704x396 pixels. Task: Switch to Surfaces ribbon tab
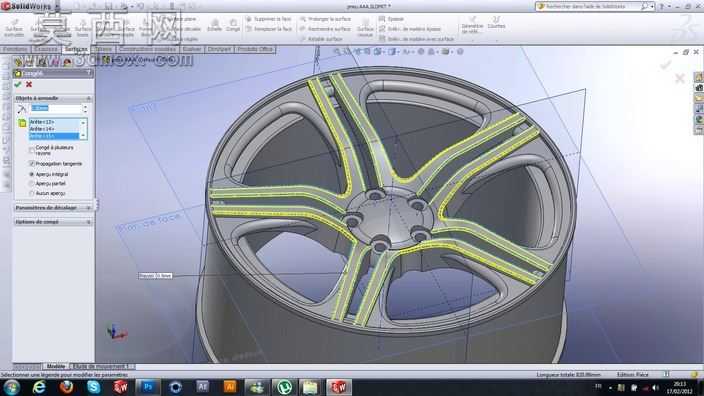pyautogui.click(x=76, y=49)
